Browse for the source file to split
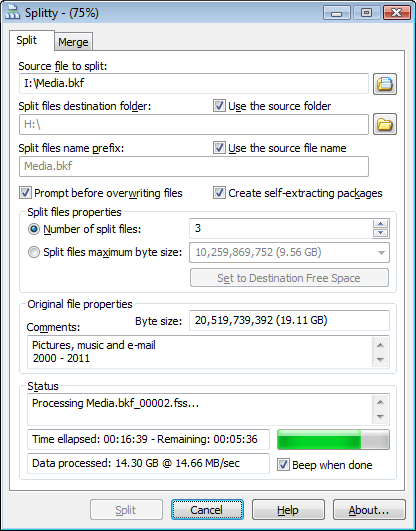This screenshot has width=416, height=531. tap(385, 84)
